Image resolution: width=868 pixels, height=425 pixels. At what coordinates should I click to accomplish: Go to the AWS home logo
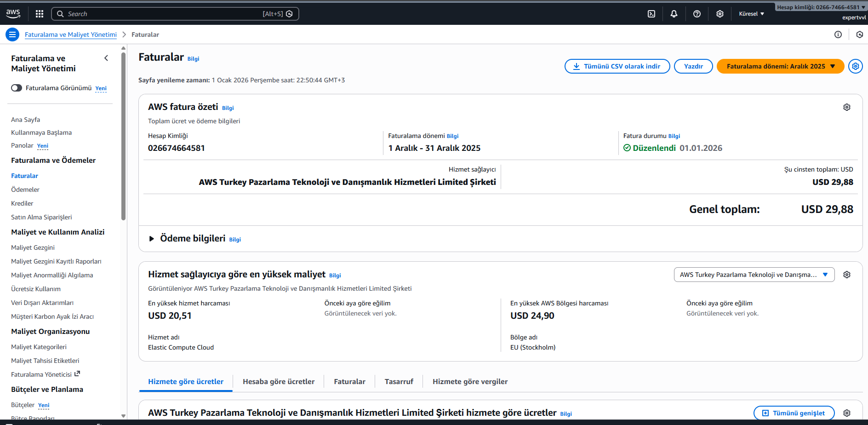pyautogui.click(x=13, y=14)
